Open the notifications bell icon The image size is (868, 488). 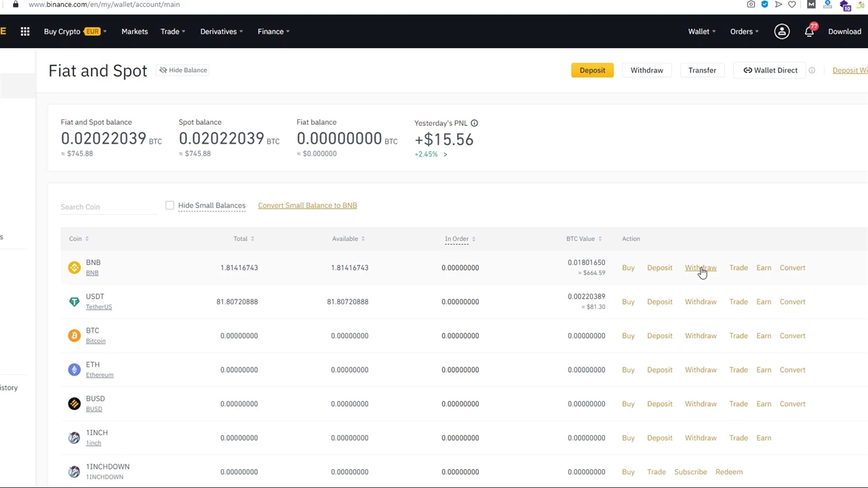(x=809, y=32)
